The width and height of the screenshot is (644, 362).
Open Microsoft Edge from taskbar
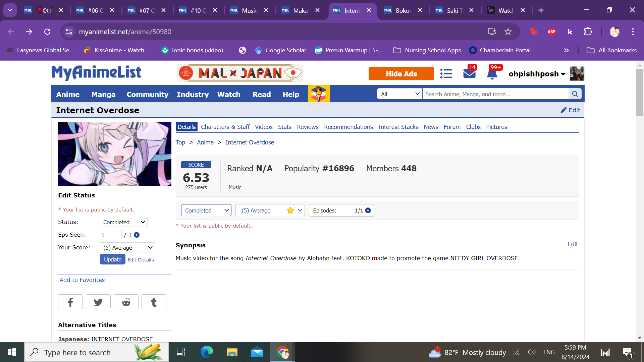point(207,352)
